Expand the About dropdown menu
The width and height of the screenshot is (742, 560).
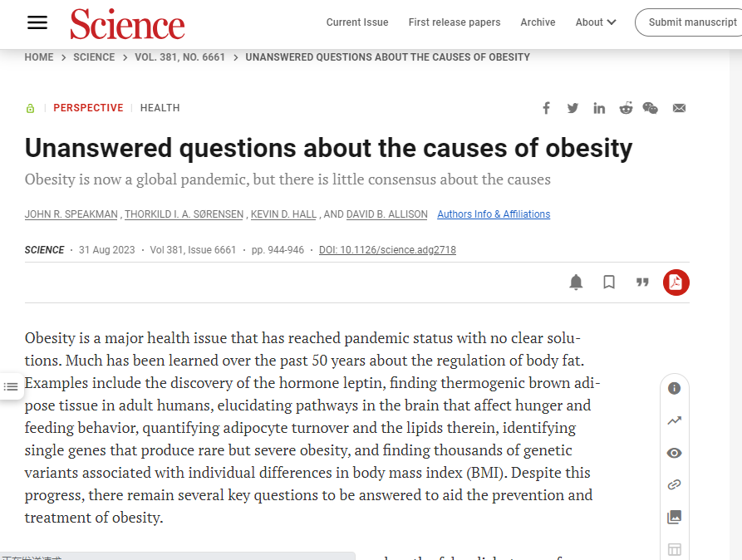596,22
